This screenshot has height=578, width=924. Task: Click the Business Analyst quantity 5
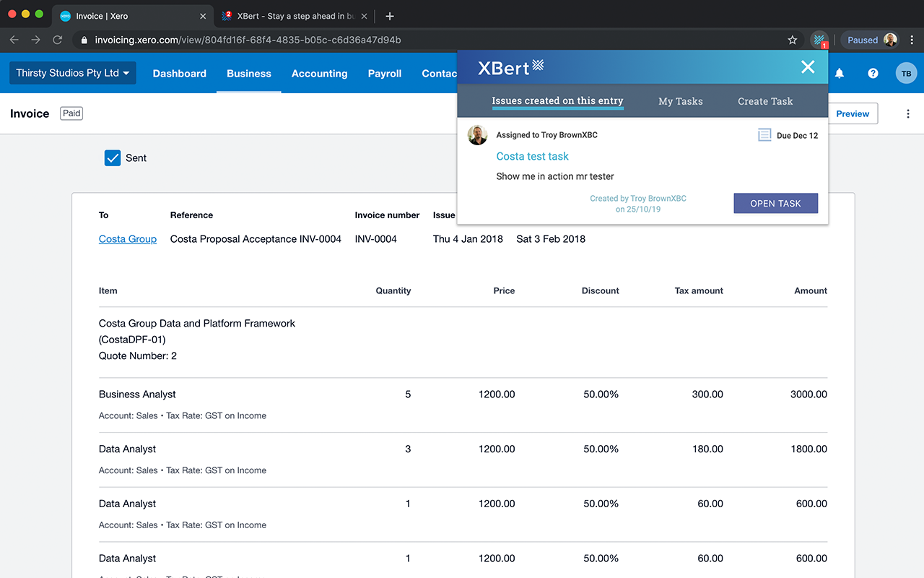(x=408, y=394)
